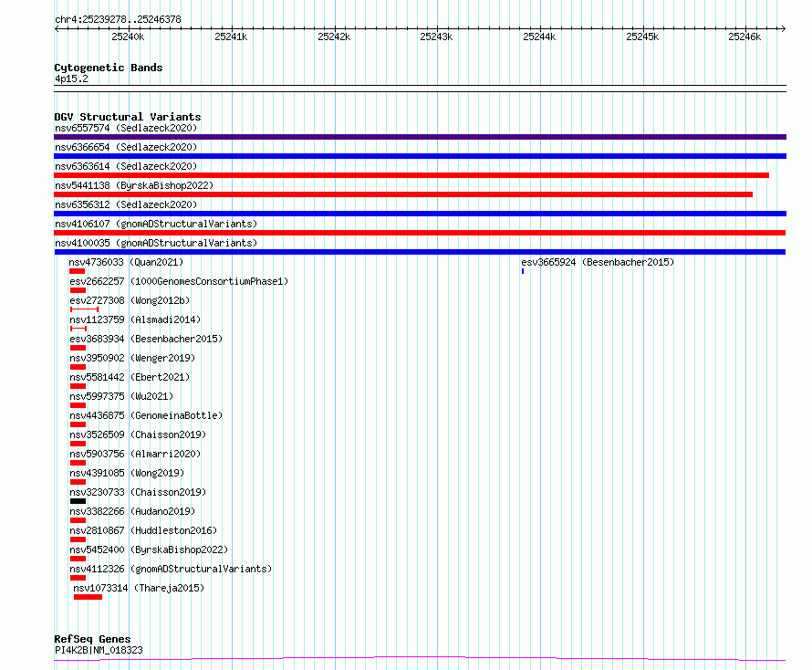Screen dimensions: 812x670
Task: Click the red bar under nsv4106107
Action: (420, 233)
